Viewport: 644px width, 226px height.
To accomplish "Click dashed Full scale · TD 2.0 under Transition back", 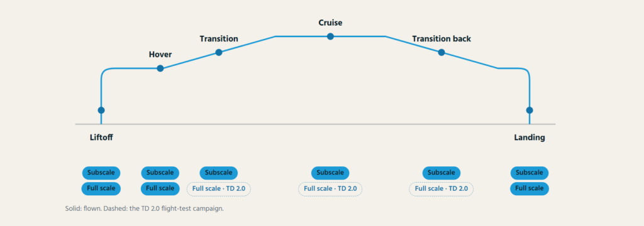I will coord(441,189).
